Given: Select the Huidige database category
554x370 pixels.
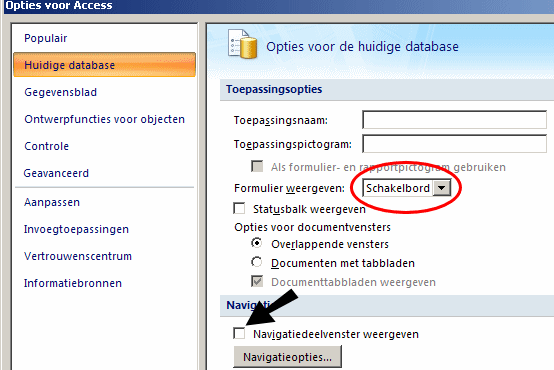Looking at the screenshot, I should click(104, 65).
